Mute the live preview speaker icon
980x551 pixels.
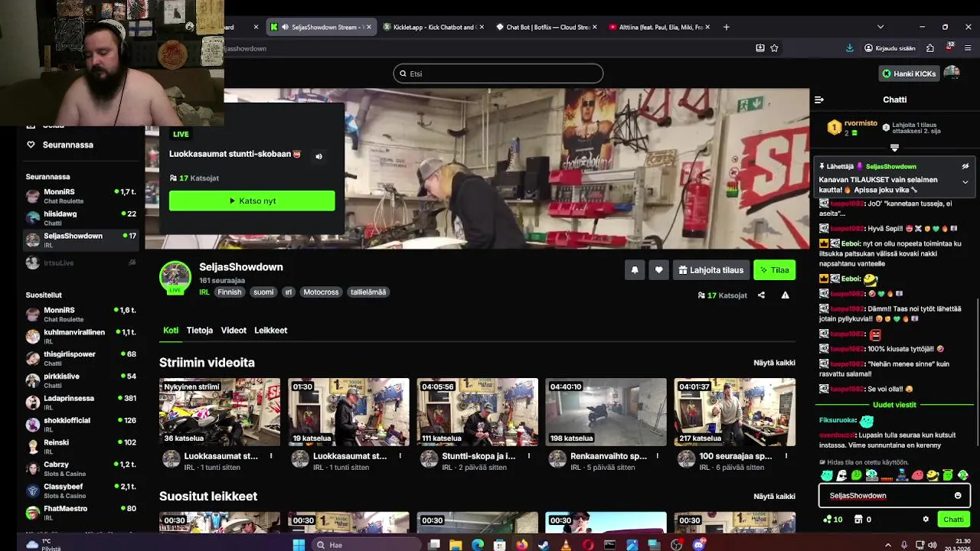coord(319,156)
